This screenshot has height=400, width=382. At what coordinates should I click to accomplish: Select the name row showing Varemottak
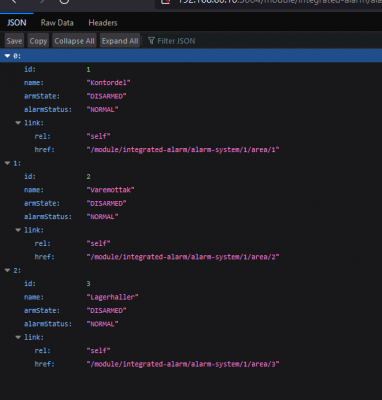pos(191,190)
